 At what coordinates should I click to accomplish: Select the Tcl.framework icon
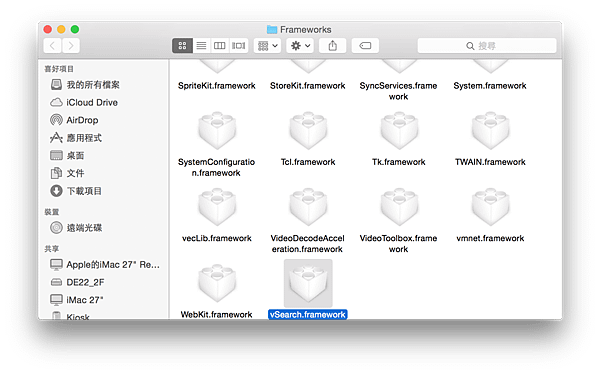point(308,131)
